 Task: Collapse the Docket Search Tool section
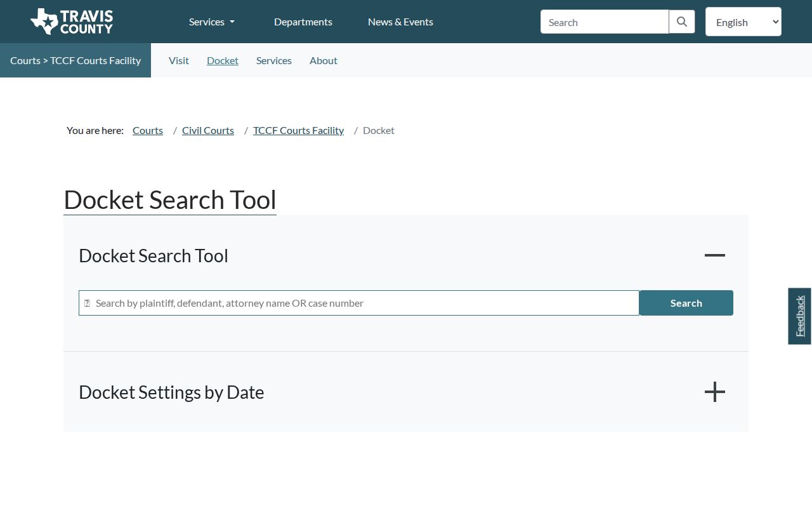714,255
